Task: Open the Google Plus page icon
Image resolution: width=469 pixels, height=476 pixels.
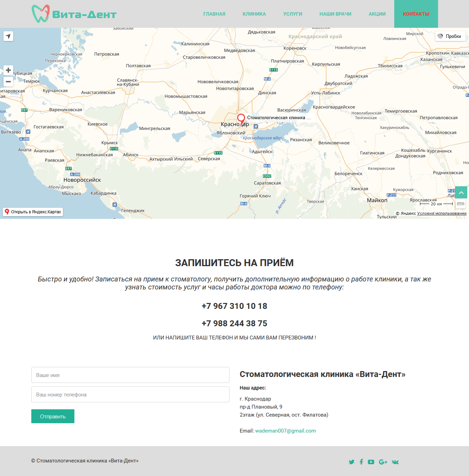Action: (x=383, y=462)
